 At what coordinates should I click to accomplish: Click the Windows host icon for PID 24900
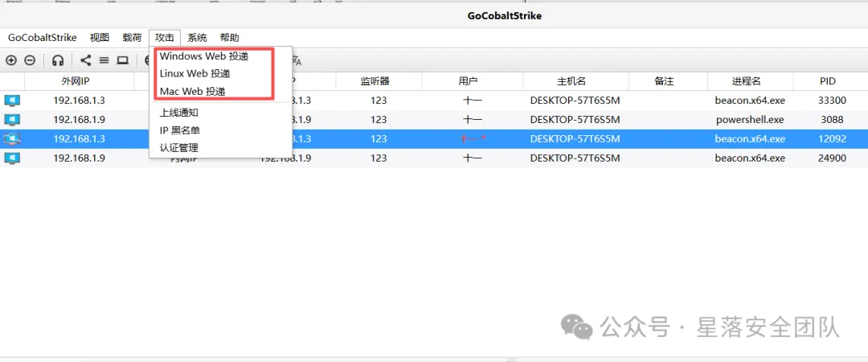tap(12, 158)
